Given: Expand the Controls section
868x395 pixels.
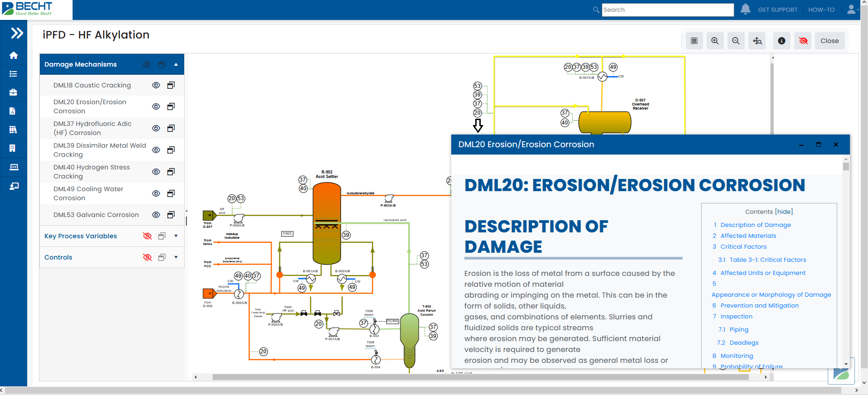Looking at the screenshot, I should point(176,257).
